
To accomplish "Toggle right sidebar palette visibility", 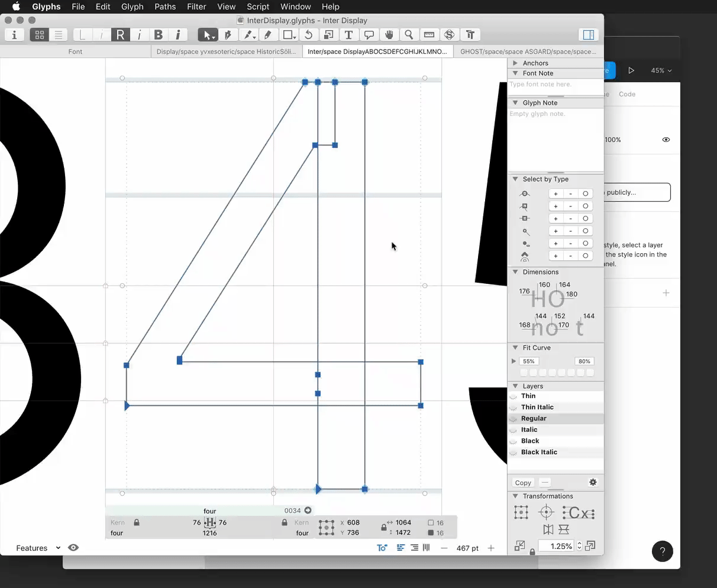I will click(588, 35).
